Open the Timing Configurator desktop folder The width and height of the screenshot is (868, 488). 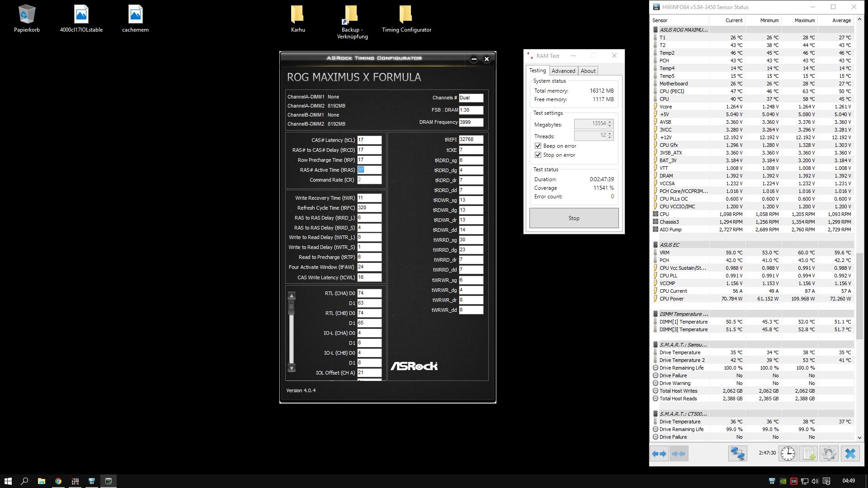[406, 19]
